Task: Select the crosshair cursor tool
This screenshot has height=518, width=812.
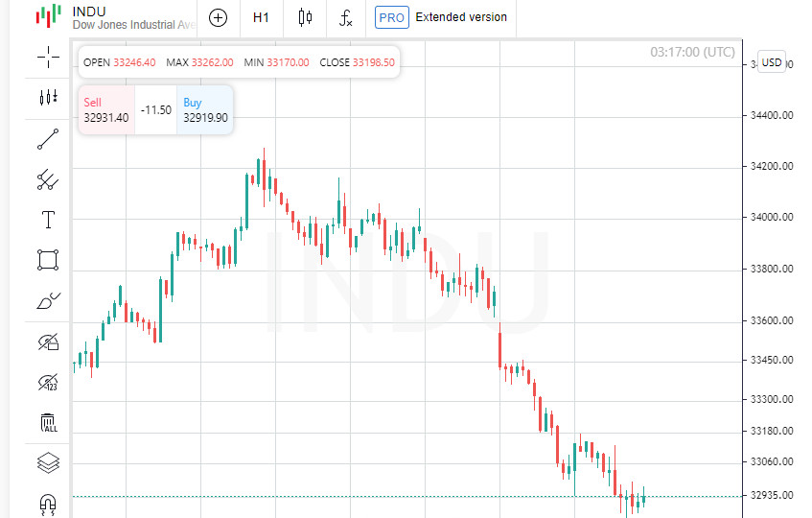Action: pos(48,57)
